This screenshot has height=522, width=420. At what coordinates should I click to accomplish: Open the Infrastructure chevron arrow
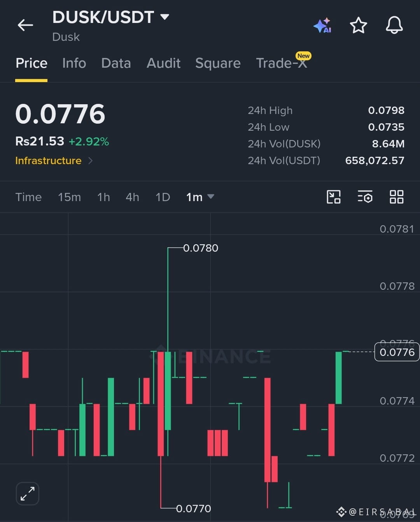point(90,161)
